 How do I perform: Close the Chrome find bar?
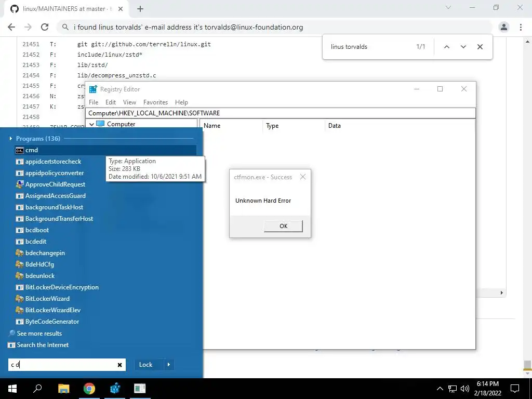pos(480,47)
